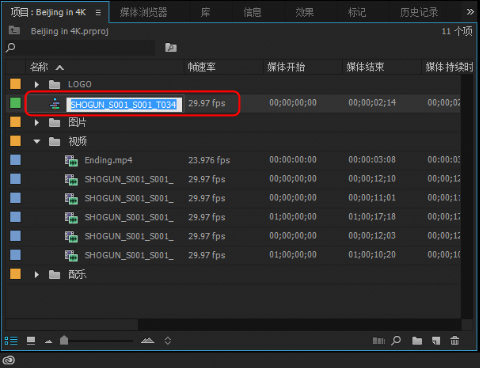The width and height of the screenshot is (480, 368).
Task: Click the 图片 bin folder icon
Action: pos(54,123)
